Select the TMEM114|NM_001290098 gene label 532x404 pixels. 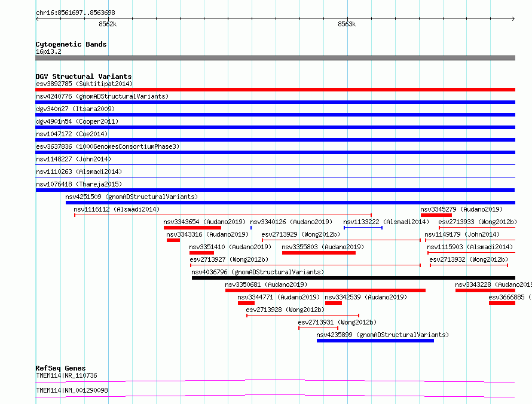coord(72,390)
